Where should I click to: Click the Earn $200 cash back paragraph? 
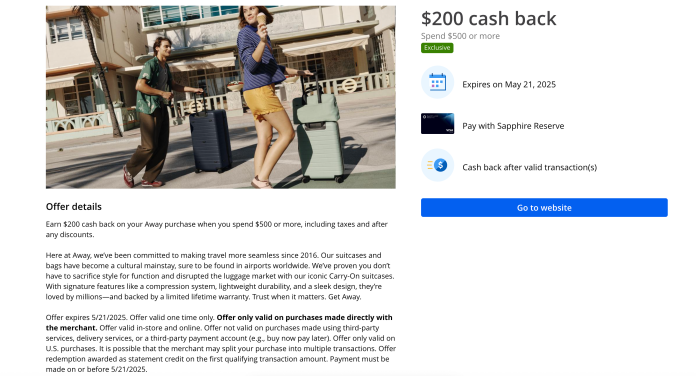217,229
